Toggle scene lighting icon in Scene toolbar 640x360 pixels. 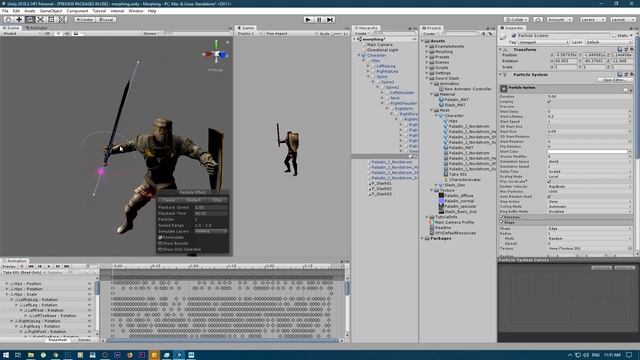(x=58, y=33)
